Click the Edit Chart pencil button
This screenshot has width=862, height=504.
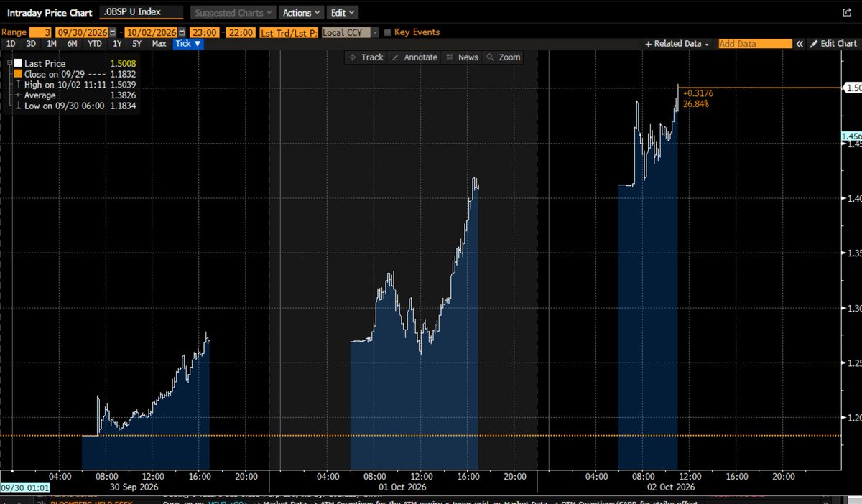(833, 44)
